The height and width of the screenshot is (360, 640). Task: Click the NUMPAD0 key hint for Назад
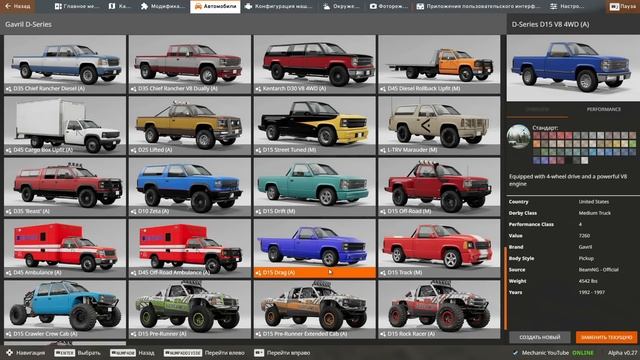123,353
